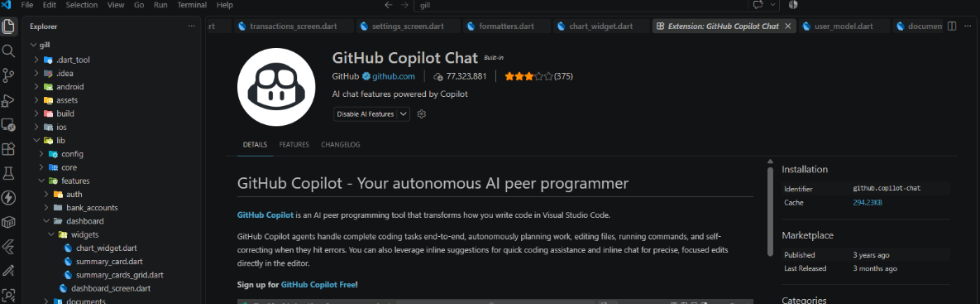
Task: Open the Help menu
Action: tap(224, 5)
